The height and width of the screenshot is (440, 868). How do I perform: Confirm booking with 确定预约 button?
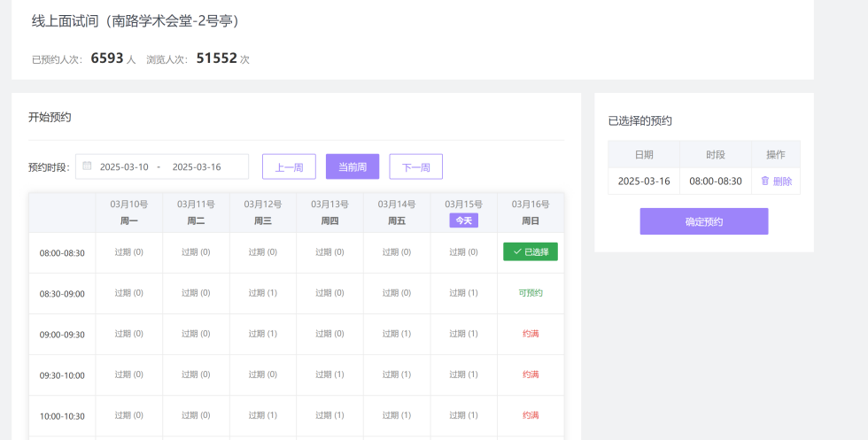coord(703,221)
